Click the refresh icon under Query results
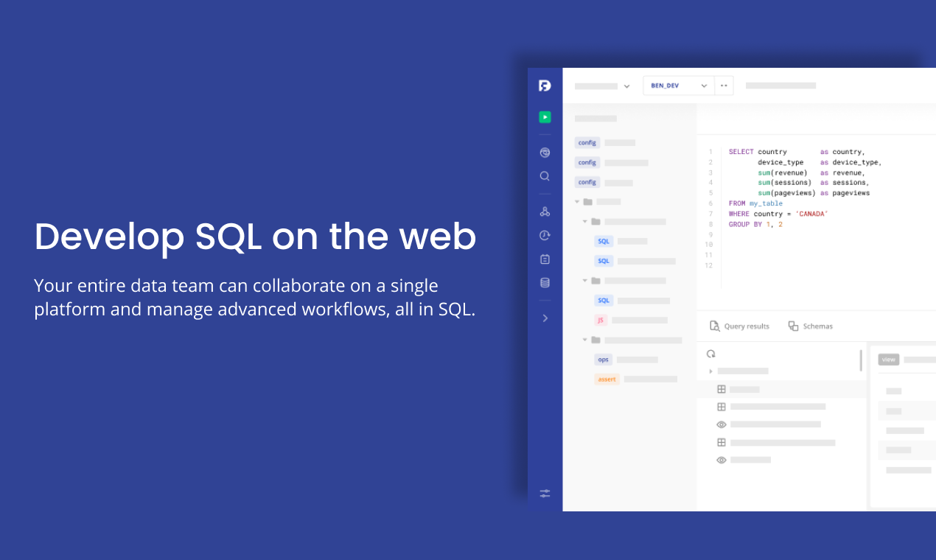The height and width of the screenshot is (560, 936). (x=711, y=354)
